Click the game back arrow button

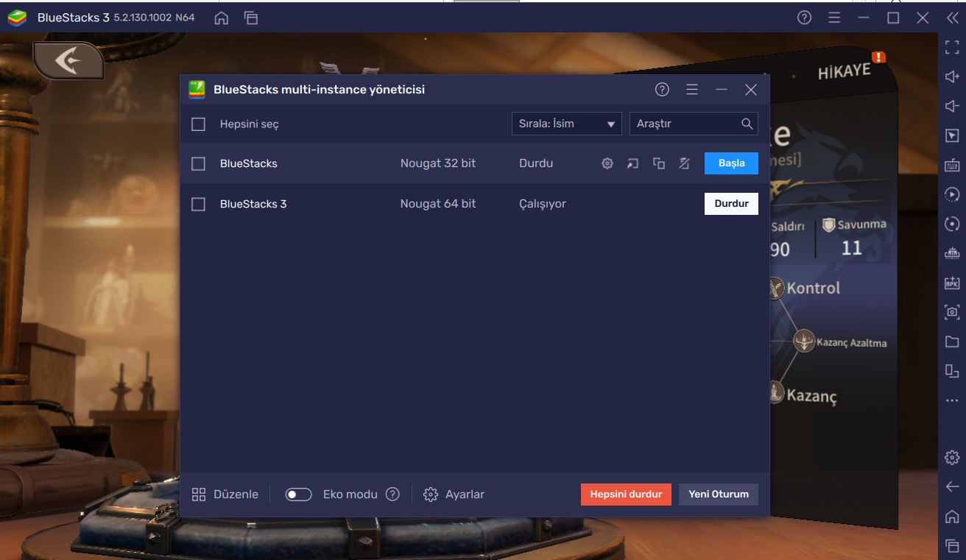tap(68, 60)
